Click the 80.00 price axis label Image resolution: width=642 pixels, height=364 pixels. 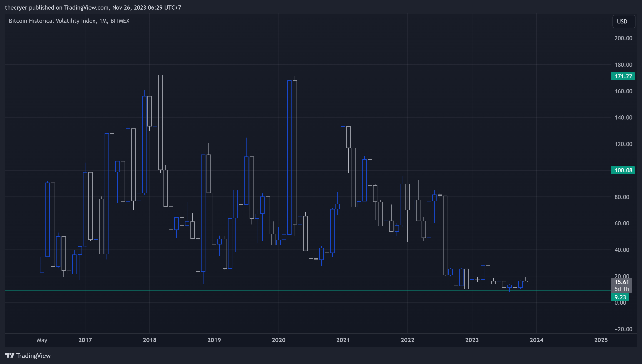pyautogui.click(x=622, y=197)
